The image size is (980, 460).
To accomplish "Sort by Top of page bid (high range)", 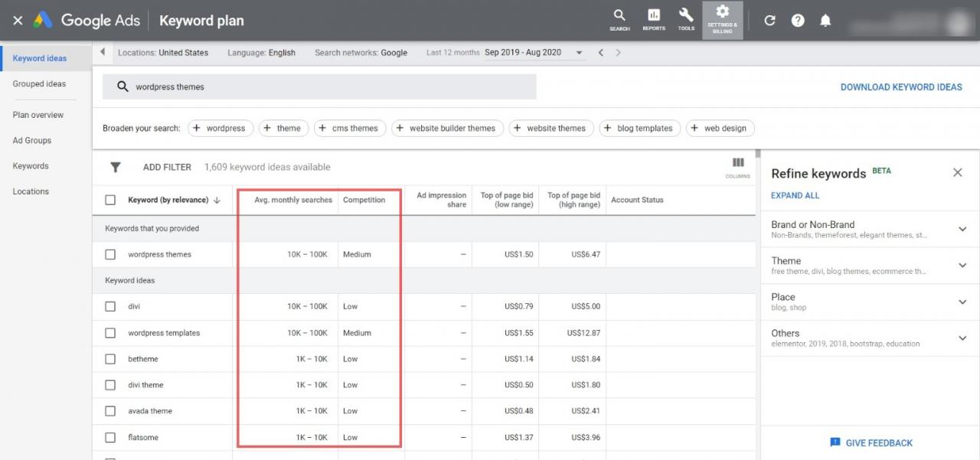I will pos(573,200).
